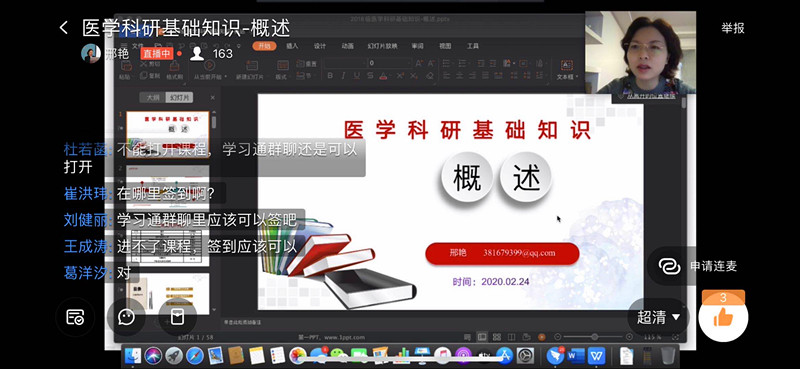Click the 重置 reset button

(307, 64)
